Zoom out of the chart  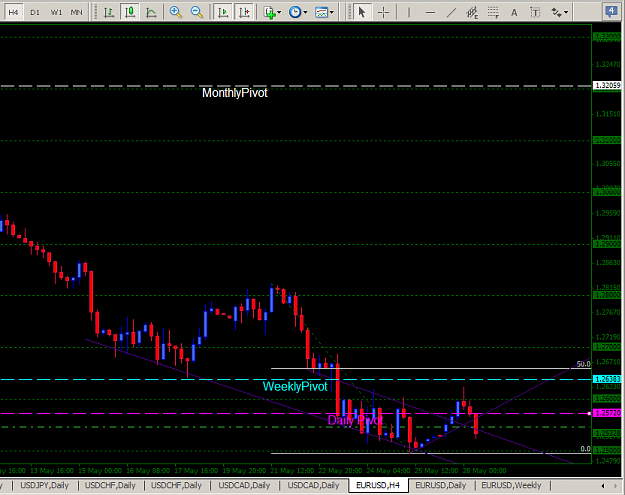(x=197, y=12)
